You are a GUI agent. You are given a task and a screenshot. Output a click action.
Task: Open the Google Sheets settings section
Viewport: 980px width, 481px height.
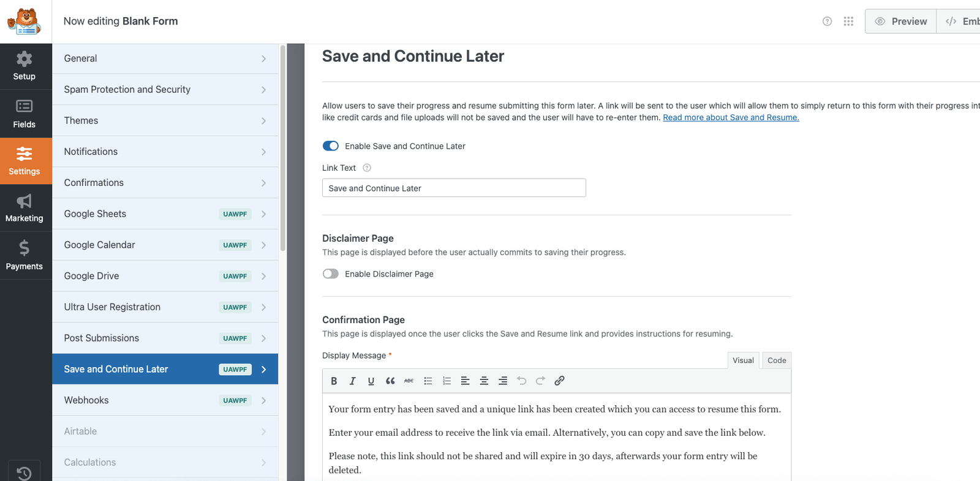(x=165, y=214)
